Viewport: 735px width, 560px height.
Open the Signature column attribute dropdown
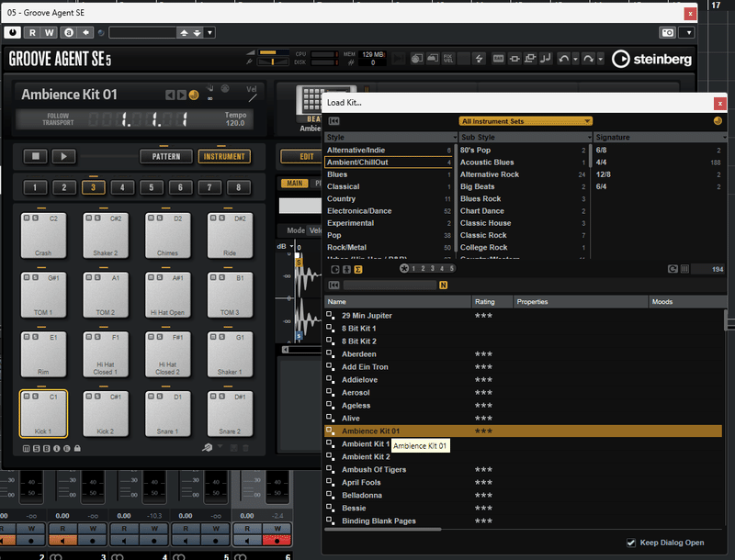tap(724, 137)
